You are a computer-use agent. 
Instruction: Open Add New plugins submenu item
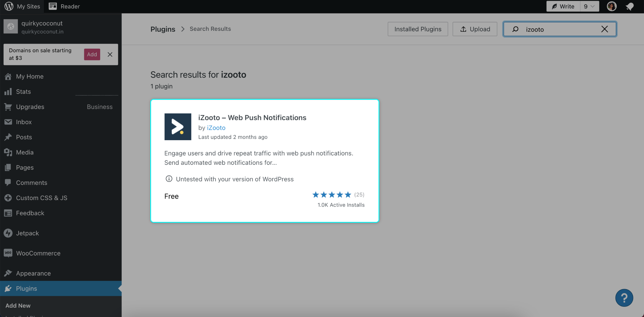click(18, 306)
